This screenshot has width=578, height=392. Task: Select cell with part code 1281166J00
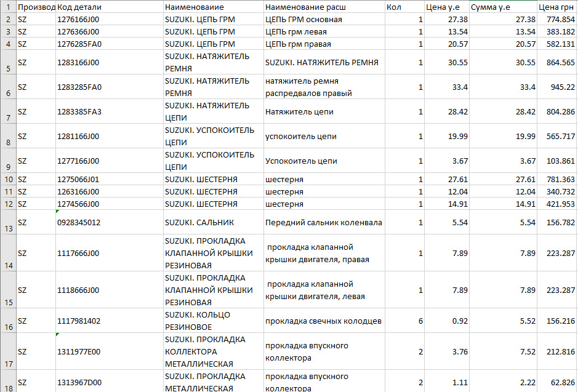110,136
